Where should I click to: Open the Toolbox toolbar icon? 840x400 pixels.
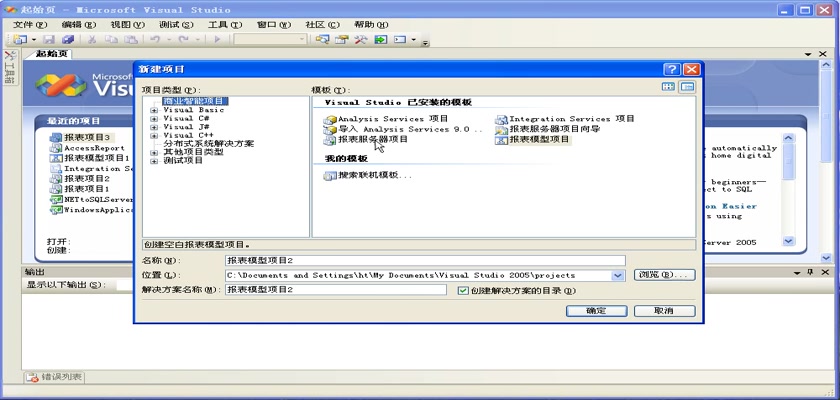pos(361,40)
